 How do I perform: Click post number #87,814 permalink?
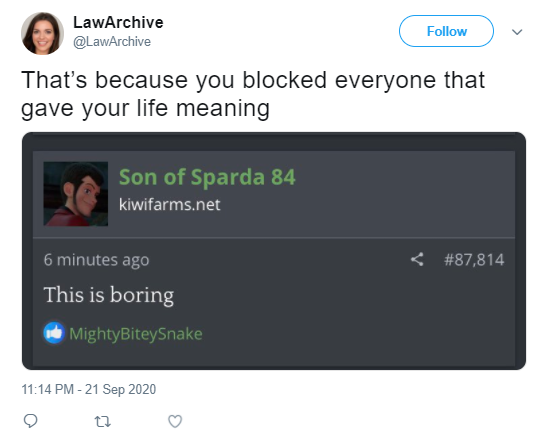(x=474, y=260)
